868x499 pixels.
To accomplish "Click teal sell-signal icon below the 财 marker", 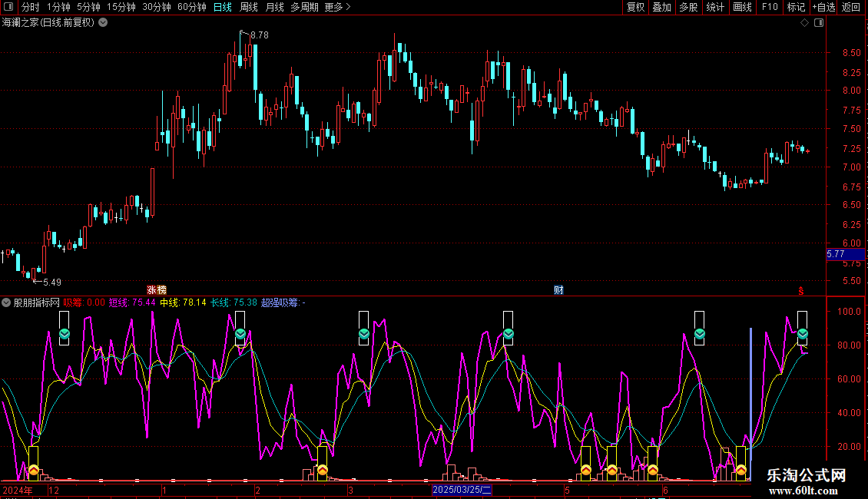I will (509, 334).
